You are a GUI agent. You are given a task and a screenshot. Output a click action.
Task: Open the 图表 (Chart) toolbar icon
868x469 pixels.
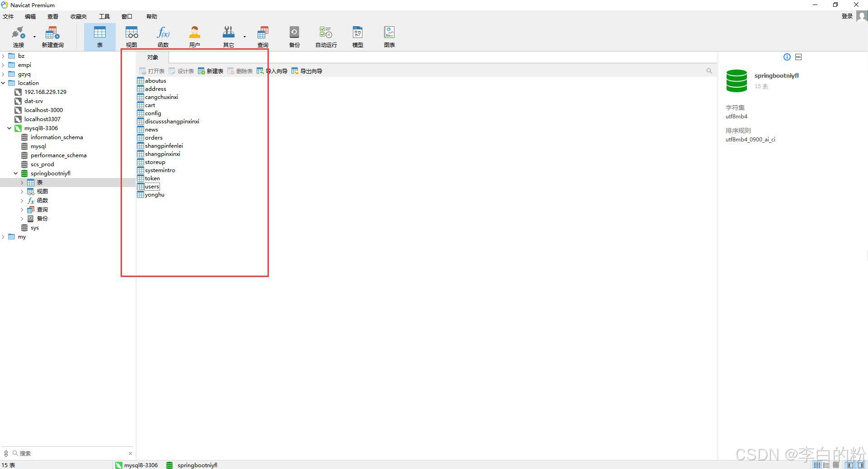click(x=389, y=37)
